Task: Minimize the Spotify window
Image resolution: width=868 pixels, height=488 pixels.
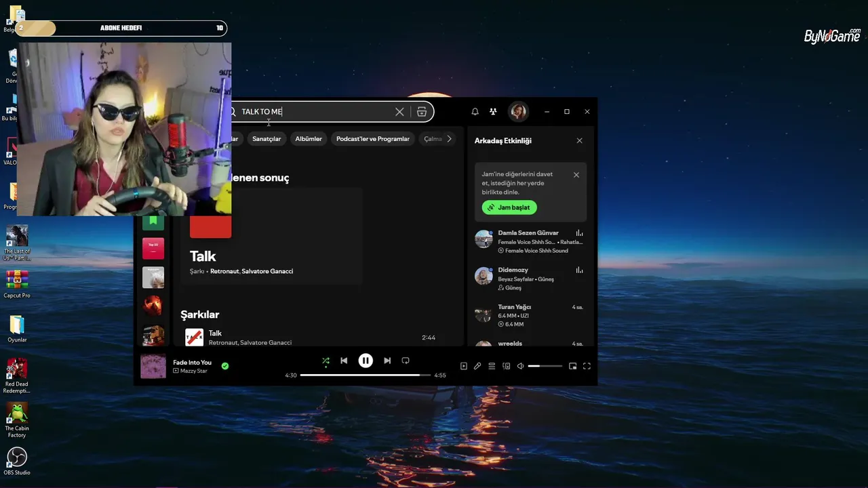Action: (x=547, y=112)
